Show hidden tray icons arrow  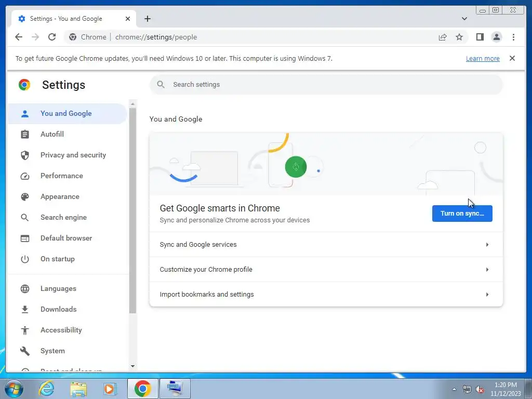point(454,389)
